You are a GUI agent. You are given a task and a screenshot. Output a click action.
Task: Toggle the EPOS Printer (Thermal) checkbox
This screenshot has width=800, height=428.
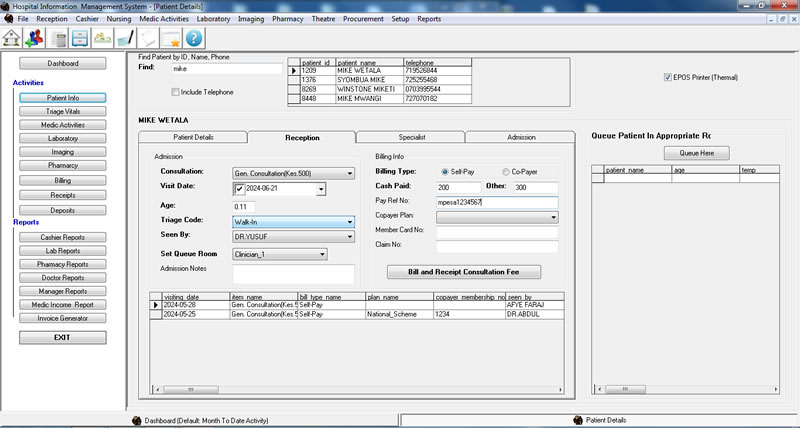click(668, 77)
